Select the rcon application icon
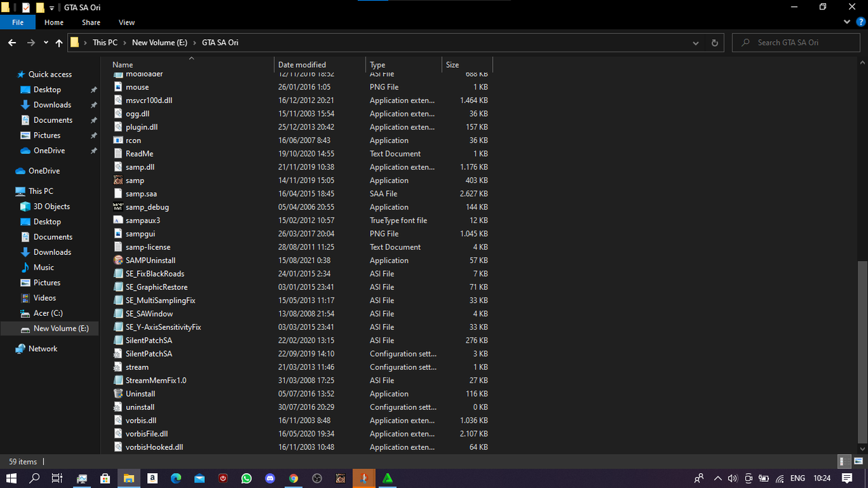The height and width of the screenshot is (488, 868). click(119, 140)
